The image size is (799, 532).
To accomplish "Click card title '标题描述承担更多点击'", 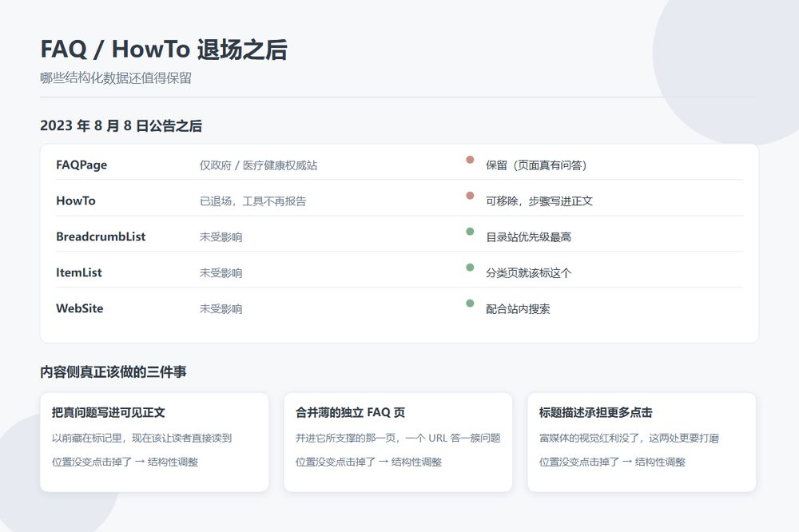I will pos(596,412).
